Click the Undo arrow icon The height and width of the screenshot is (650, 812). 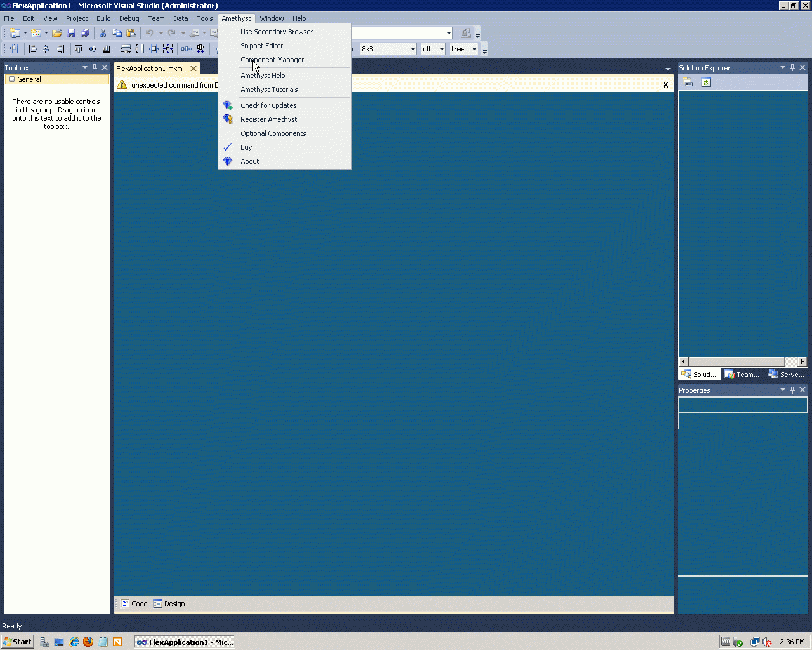[x=149, y=33]
